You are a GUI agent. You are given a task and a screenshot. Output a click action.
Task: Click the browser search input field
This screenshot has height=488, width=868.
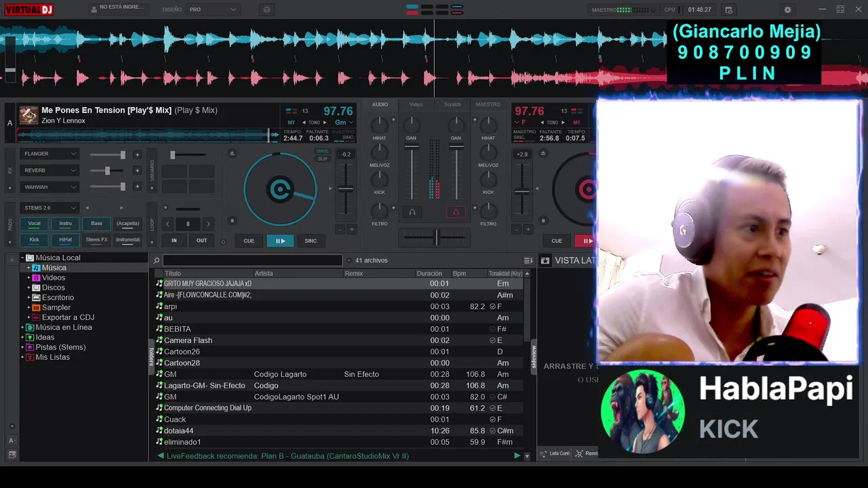click(252, 260)
